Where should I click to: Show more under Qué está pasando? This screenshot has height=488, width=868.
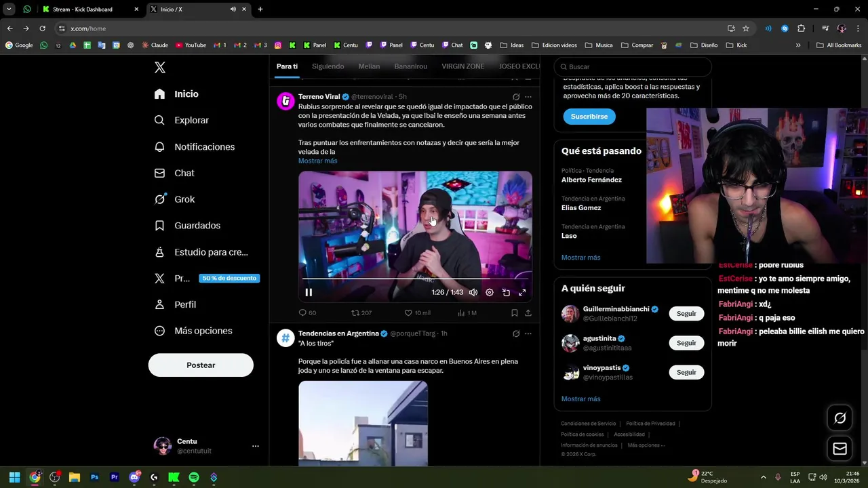pos(580,258)
